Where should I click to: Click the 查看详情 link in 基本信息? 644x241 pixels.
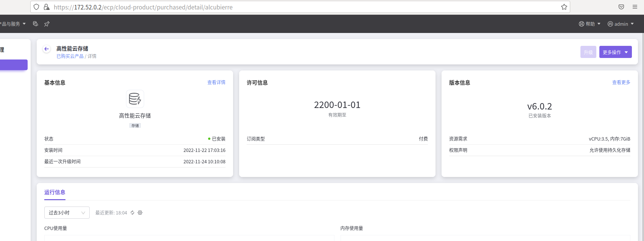click(x=216, y=82)
